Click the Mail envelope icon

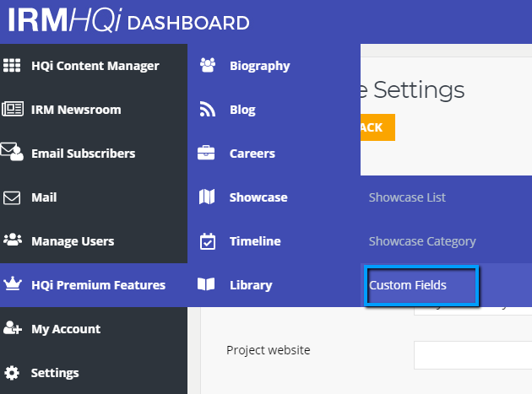(x=12, y=197)
